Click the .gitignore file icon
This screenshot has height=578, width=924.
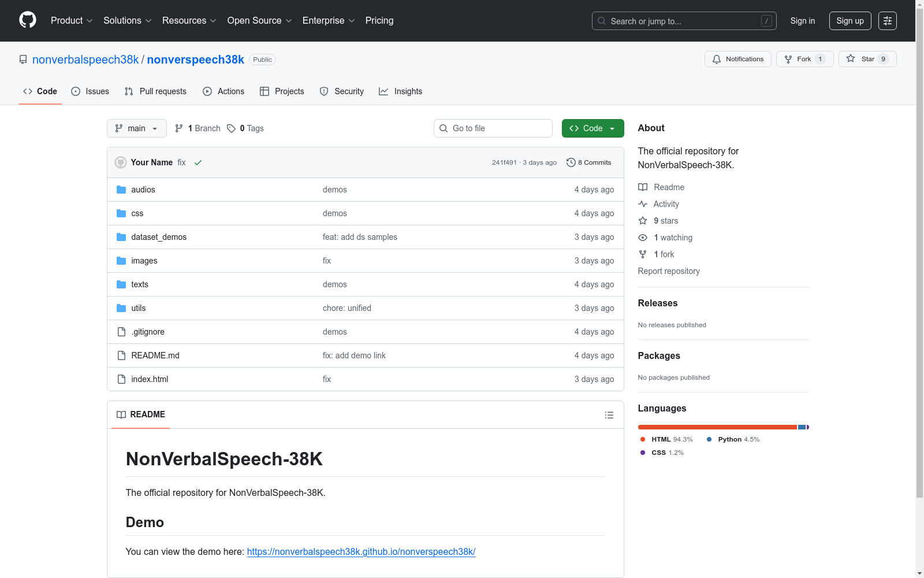[x=121, y=332]
